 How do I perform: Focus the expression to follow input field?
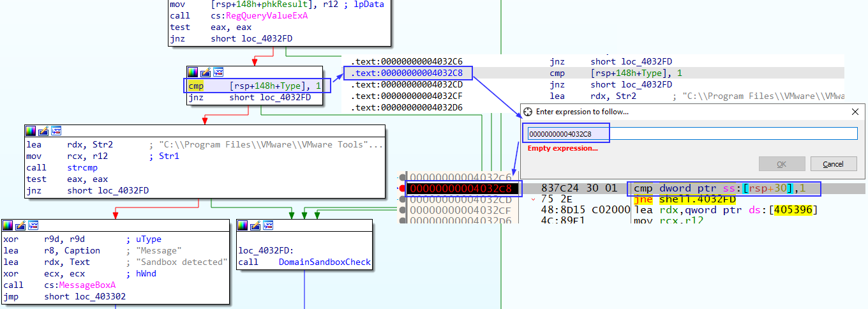(x=691, y=133)
